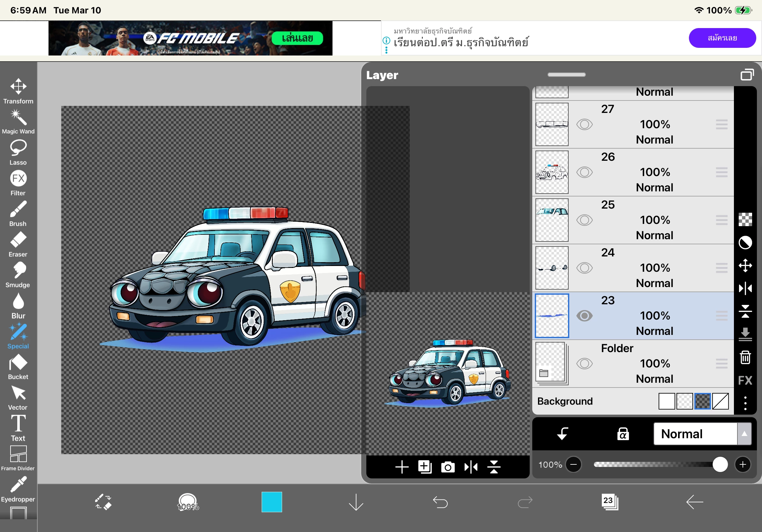762x532 pixels.
Task: Toggle visibility of layer 26
Action: pos(585,172)
